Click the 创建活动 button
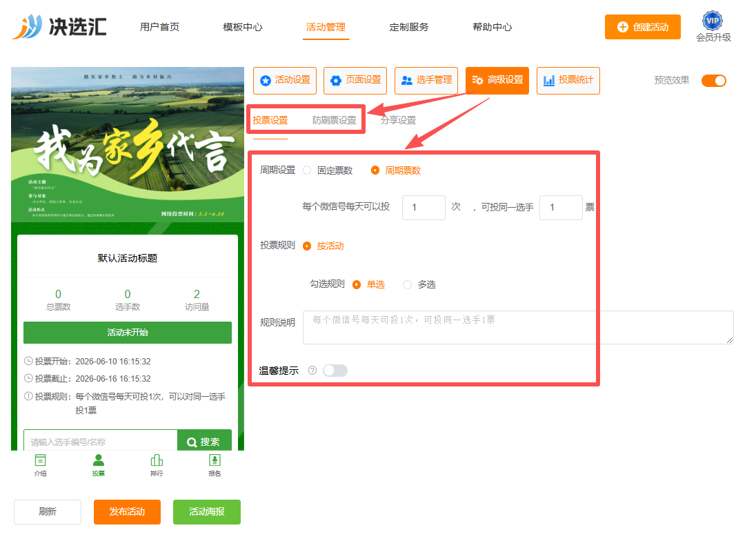Viewport: 756px width, 539px height. 643,27
